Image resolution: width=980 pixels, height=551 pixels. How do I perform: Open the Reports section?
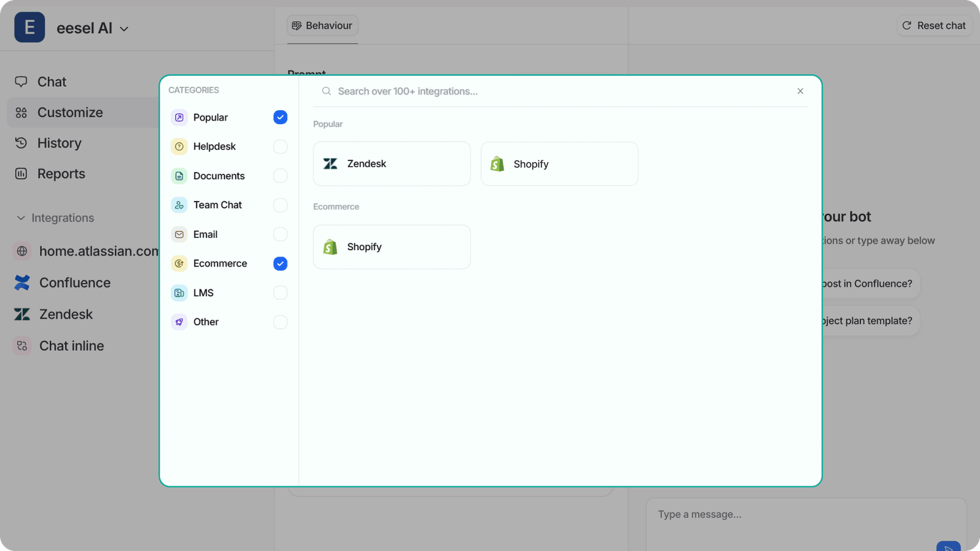coord(61,173)
